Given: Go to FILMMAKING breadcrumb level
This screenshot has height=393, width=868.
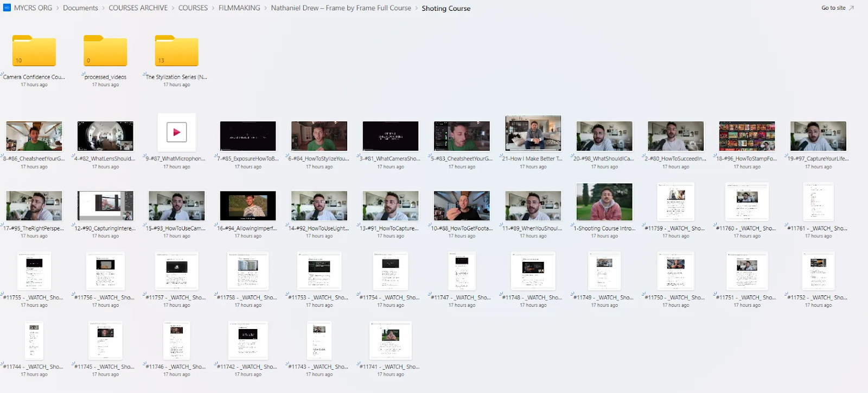Looking at the screenshot, I should (239, 8).
